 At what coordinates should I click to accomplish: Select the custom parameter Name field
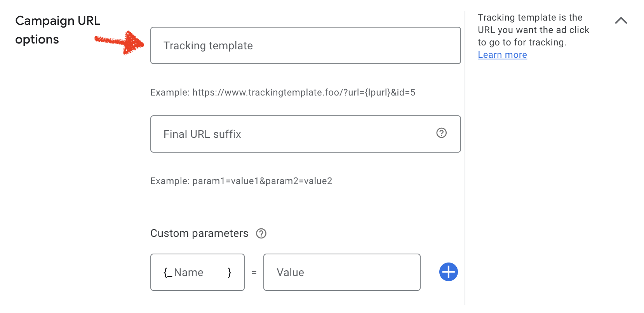[x=197, y=272]
